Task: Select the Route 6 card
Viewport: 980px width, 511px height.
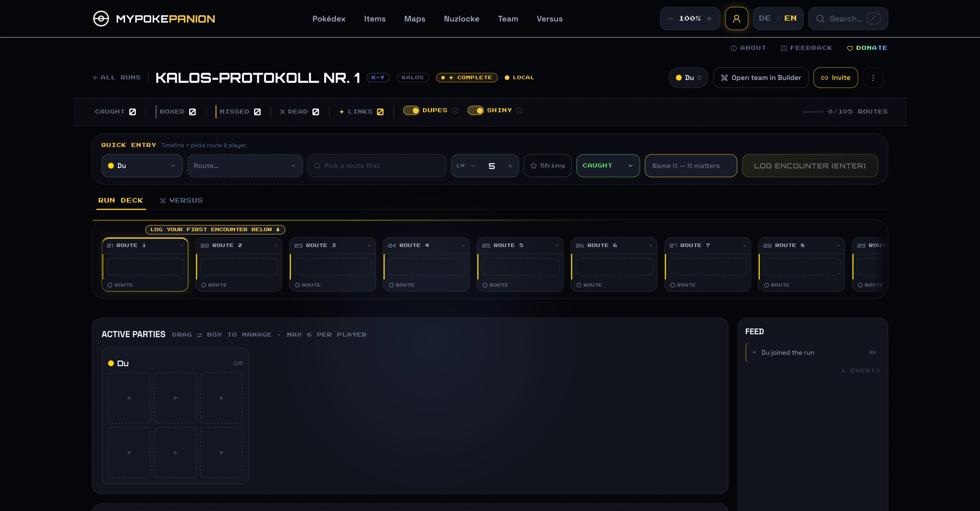Action: 614,264
